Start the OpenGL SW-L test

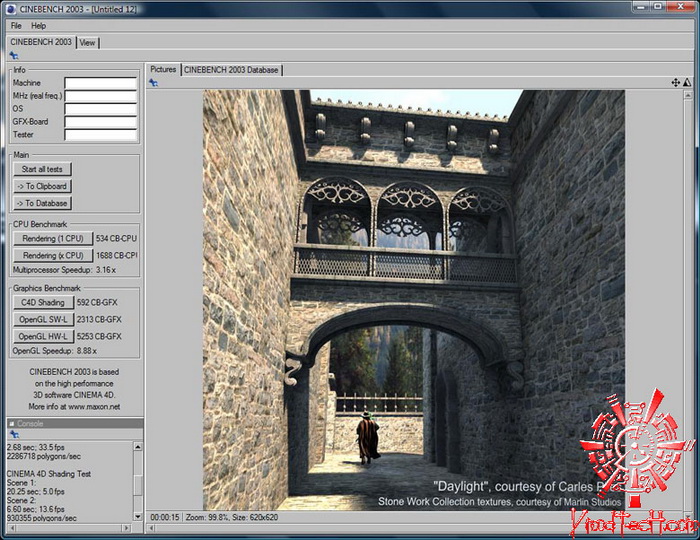[43, 320]
